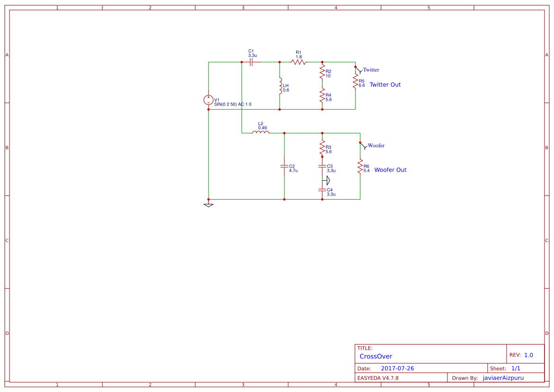Image resolution: width=554 pixels, height=392 pixels.
Task: Select the V1 voltage source symbol
Action: 209,100
